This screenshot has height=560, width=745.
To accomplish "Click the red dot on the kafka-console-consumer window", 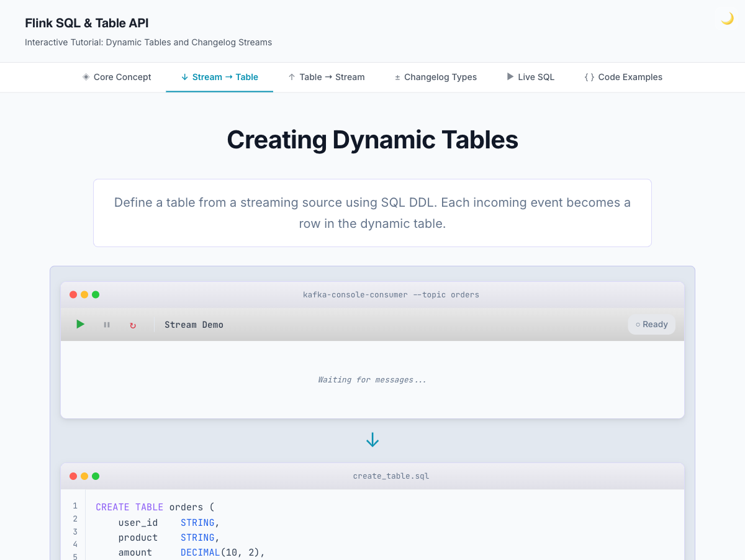I will coord(73,295).
